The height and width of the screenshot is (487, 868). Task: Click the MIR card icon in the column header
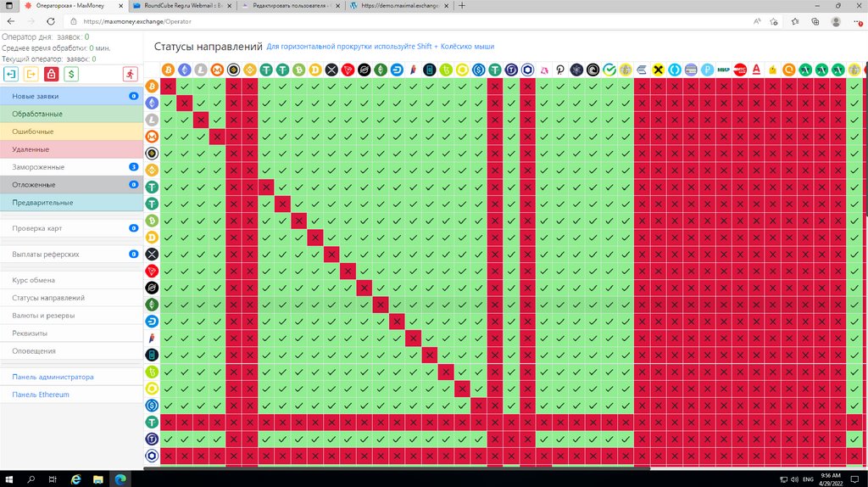(724, 70)
